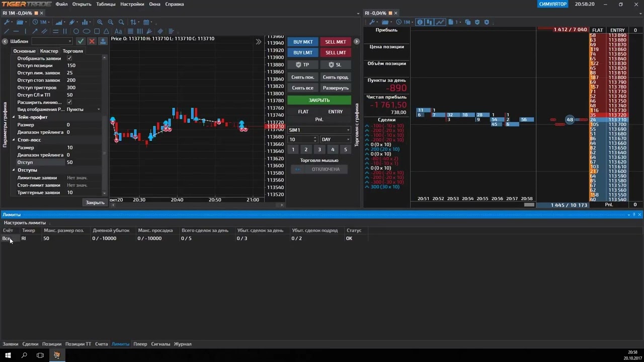Screen dimensions: 644x362
Task: Switch to the Основные tab
Action: point(24,51)
